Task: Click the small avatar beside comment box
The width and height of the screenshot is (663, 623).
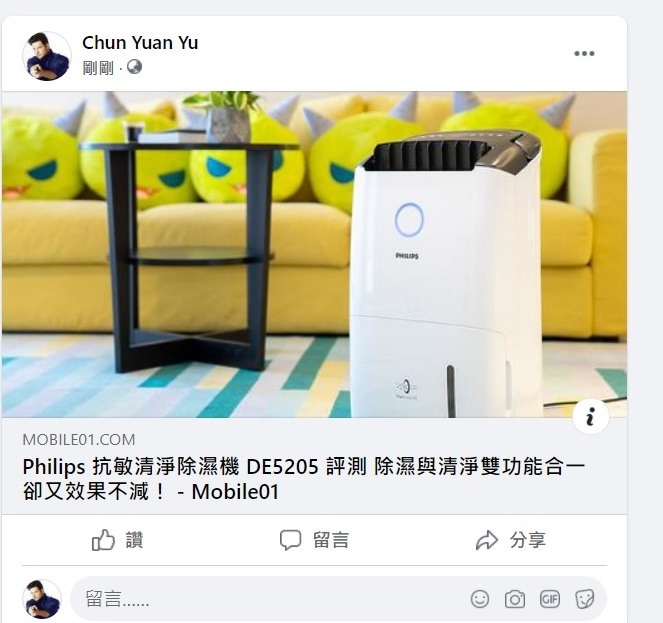Action: tap(41, 599)
